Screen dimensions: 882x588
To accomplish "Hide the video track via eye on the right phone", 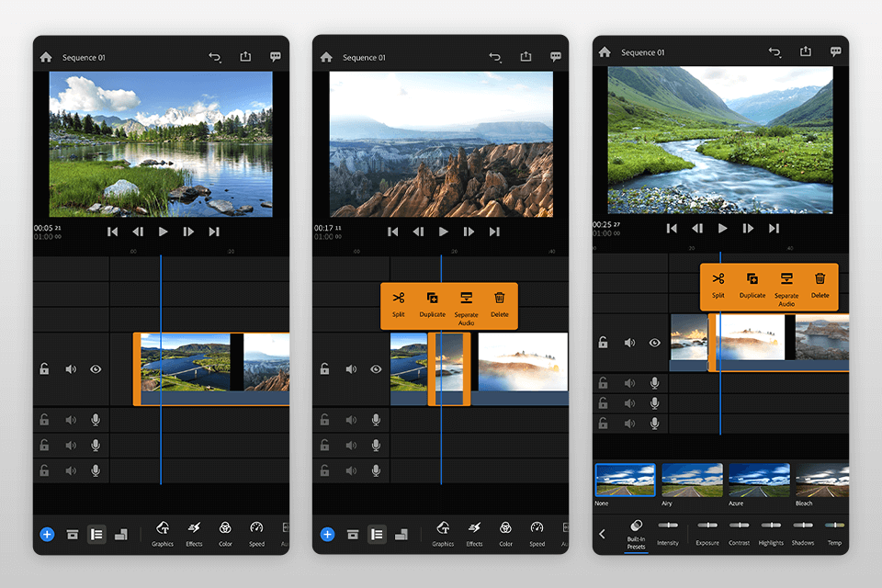I will [655, 343].
